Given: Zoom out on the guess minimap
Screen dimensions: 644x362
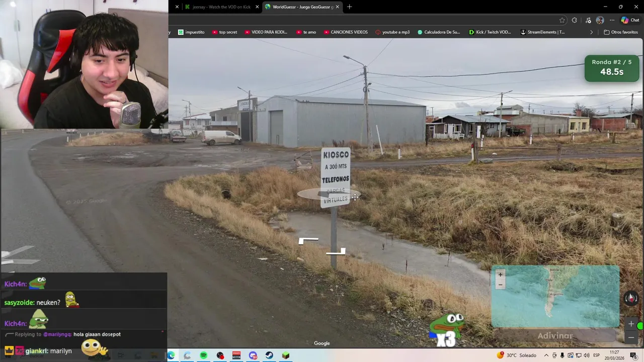Looking at the screenshot, I should click(x=500, y=285).
